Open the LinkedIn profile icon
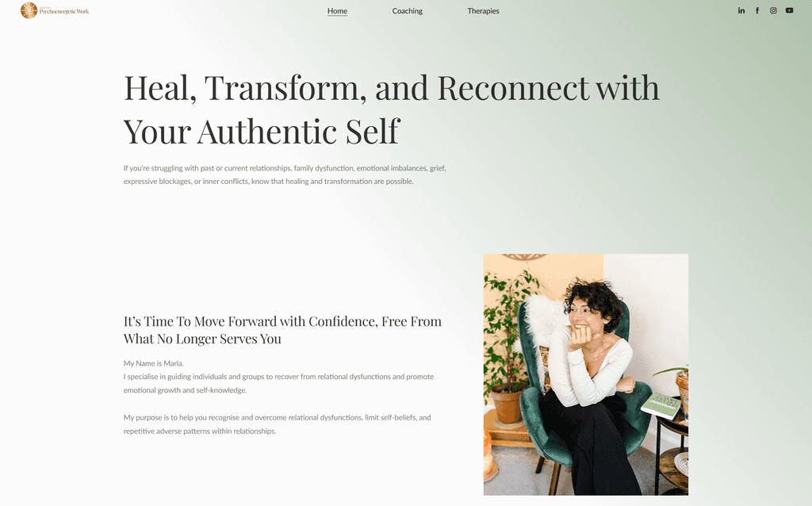This screenshot has width=812, height=506. (x=741, y=10)
